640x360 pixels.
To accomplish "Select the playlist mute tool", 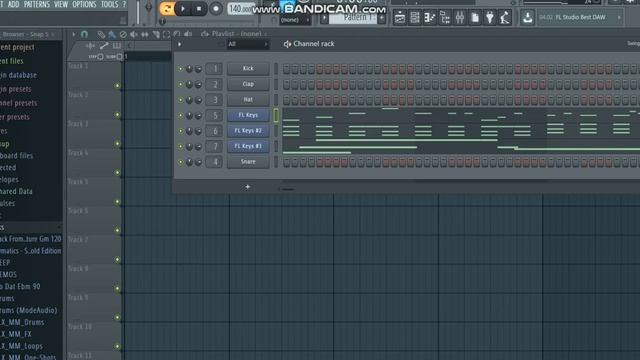I will click(x=134, y=35).
